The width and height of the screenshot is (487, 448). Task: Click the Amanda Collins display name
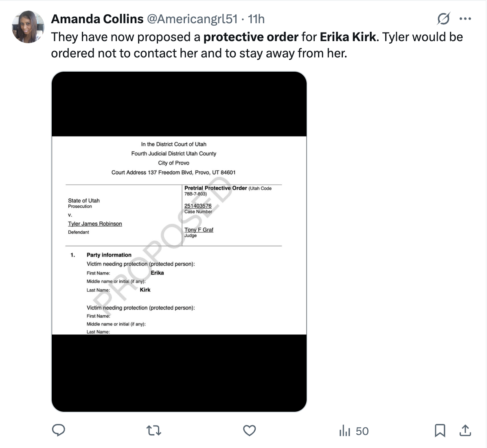click(x=97, y=19)
